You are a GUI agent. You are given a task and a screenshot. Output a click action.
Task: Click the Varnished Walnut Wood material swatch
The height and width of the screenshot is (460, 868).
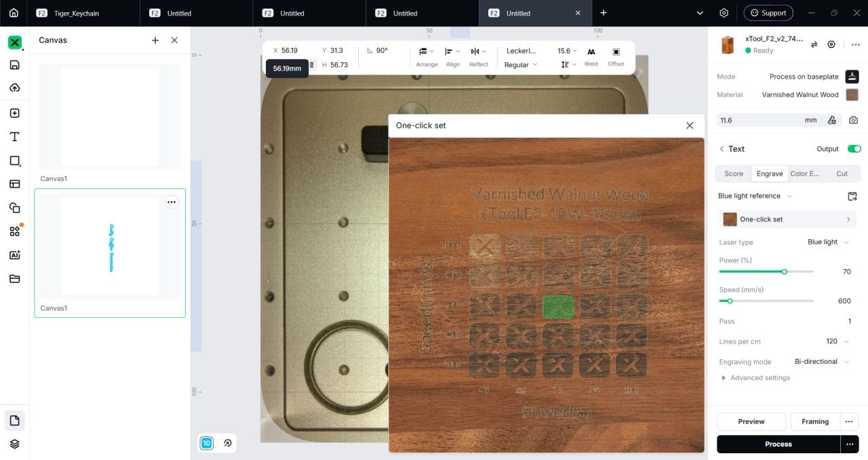coord(852,95)
